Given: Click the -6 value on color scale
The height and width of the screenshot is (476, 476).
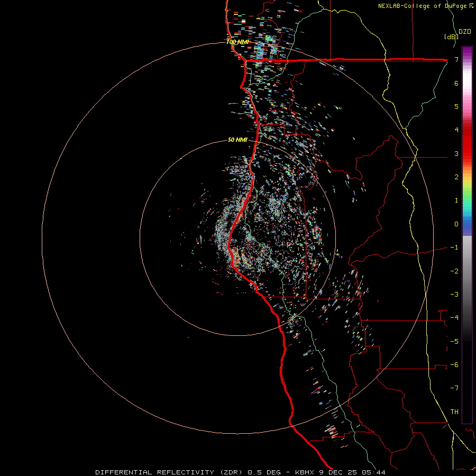Looking at the screenshot, I should 454,364.
